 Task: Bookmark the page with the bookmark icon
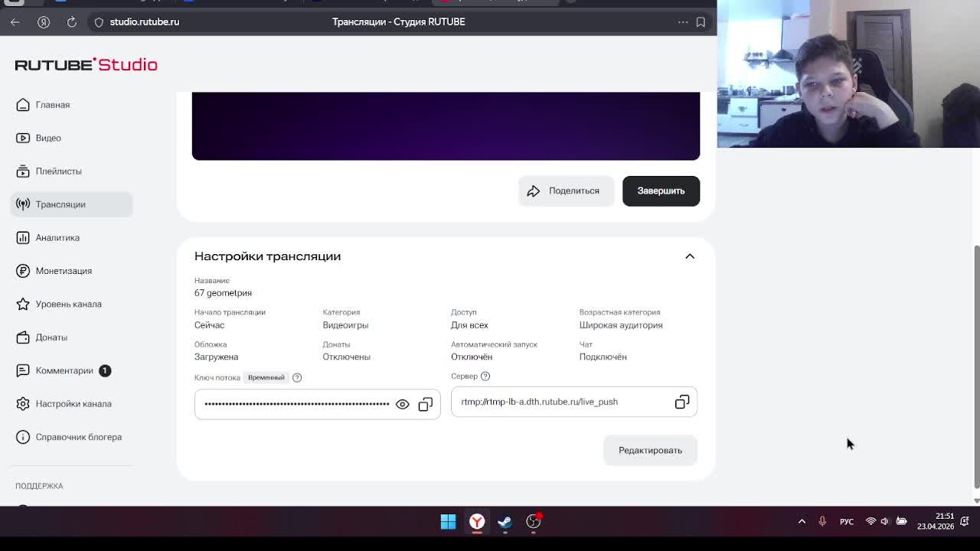coord(701,22)
